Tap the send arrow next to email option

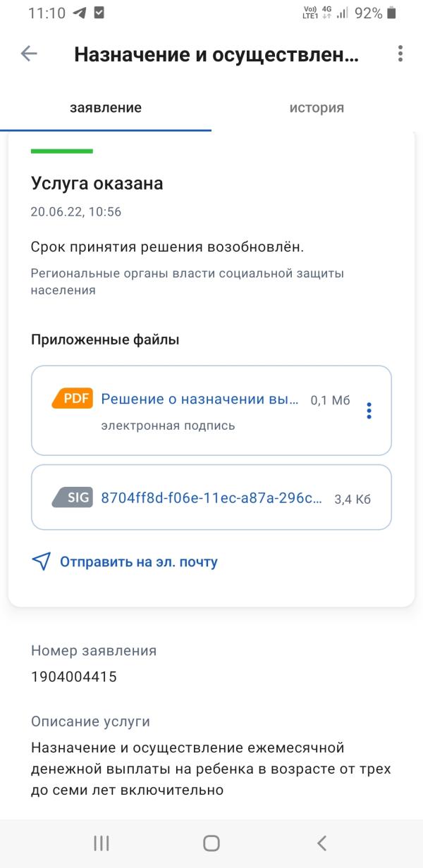pos(40,562)
